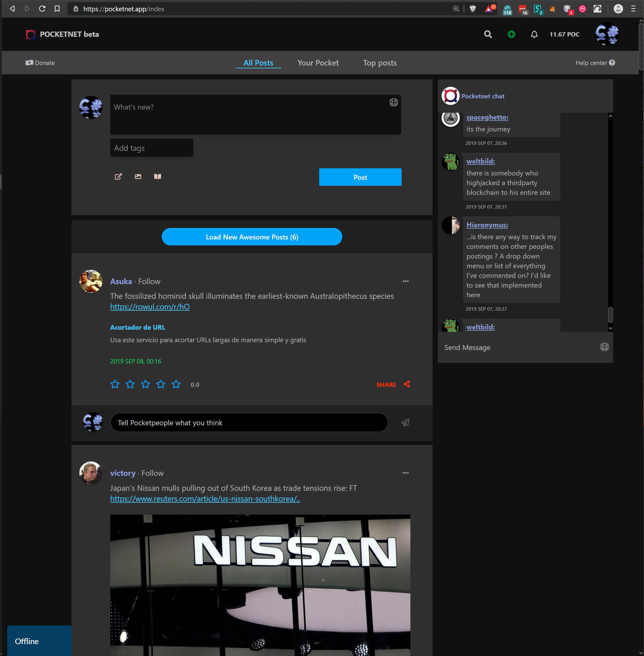
Task: Open extension with 16 badge
Action: (523, 10)
